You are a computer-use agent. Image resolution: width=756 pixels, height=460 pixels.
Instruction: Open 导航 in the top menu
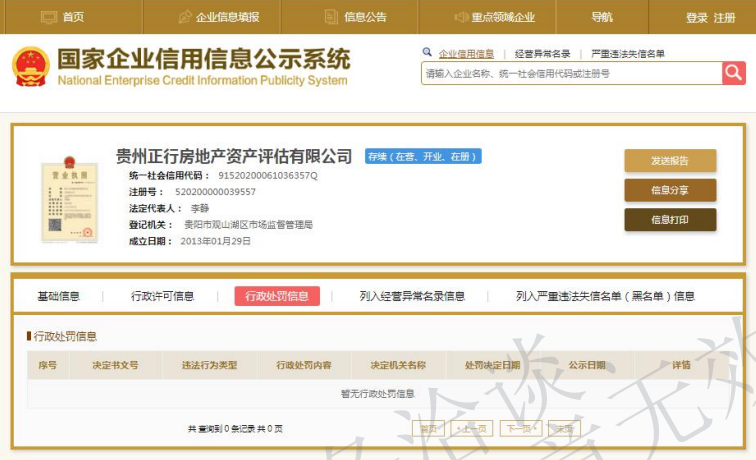coord(602,17)
